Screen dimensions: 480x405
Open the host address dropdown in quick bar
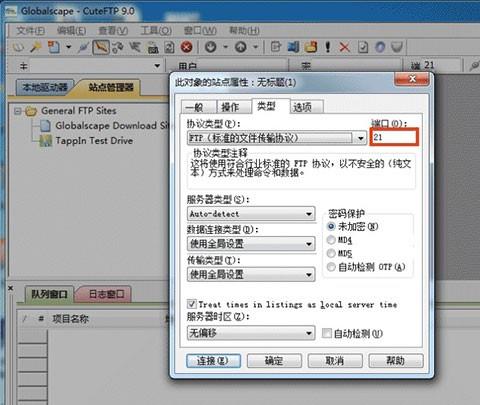coord(157,66)
